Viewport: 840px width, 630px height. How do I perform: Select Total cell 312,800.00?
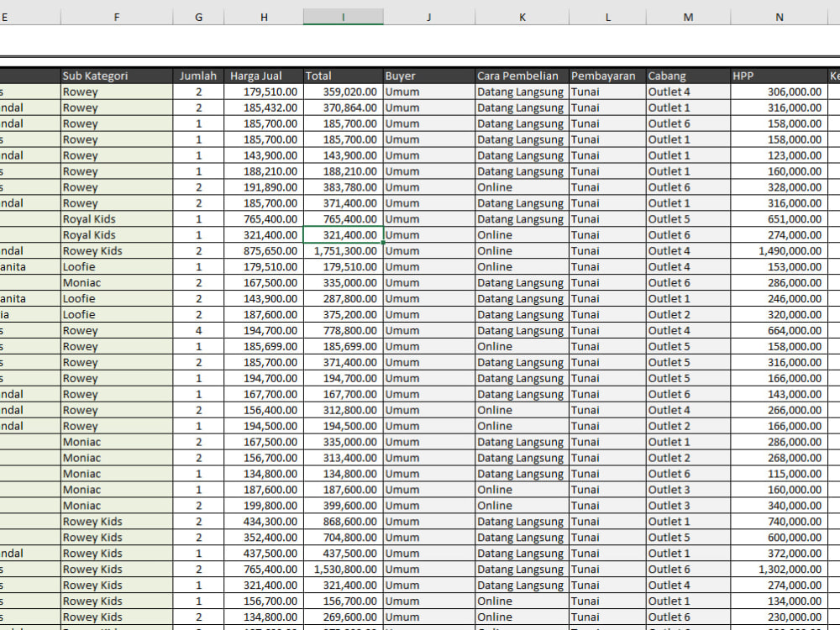click(344, 410)
